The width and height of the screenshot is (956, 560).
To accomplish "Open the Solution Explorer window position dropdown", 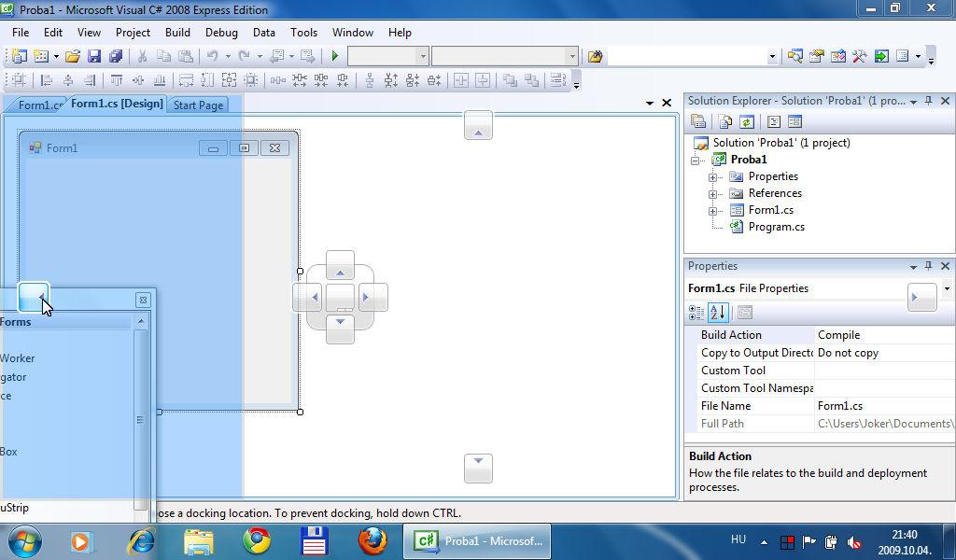I will (913, 102).
